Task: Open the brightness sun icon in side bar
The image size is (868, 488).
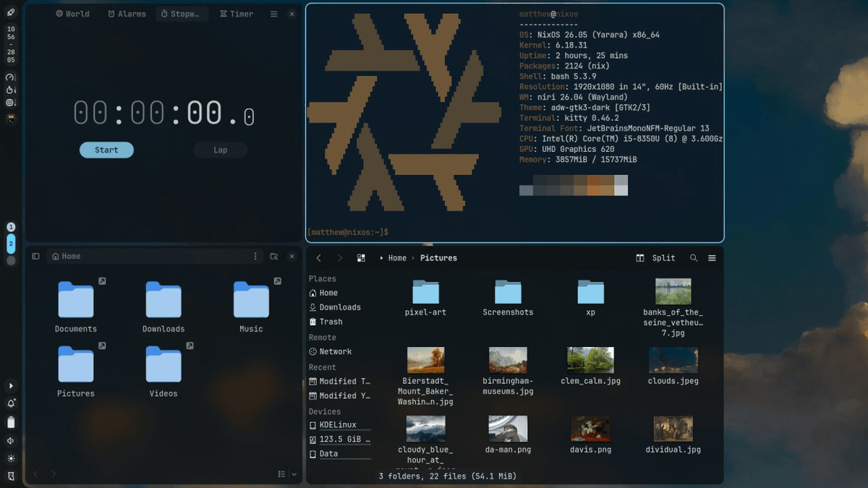Action: [11, 458]
